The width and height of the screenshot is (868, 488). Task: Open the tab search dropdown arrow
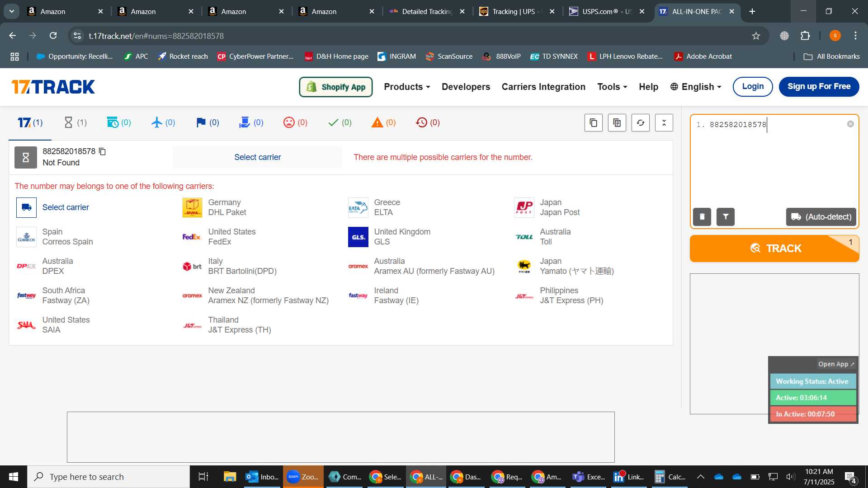pos(12,11)
